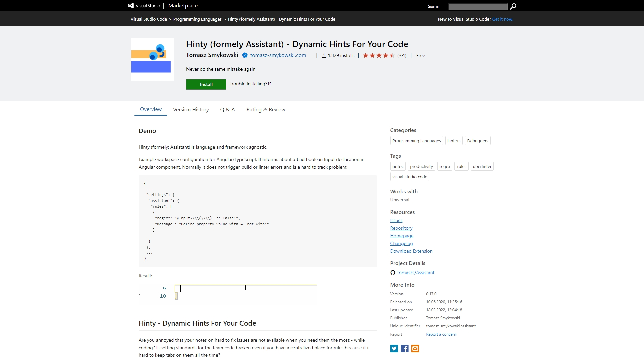Click the Last updated date 18.02.2022
644x362 pixels.
[x=444, y=310]
